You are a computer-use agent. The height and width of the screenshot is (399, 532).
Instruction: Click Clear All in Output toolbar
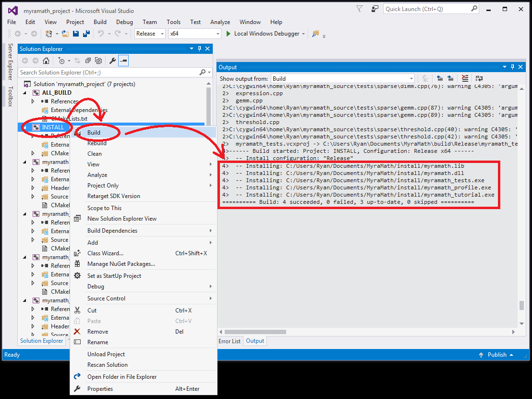pyautogui.click(x=465, y=79)
